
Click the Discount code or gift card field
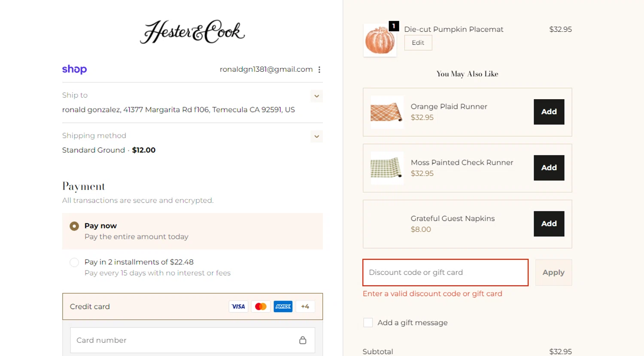(x=445, y=272)
